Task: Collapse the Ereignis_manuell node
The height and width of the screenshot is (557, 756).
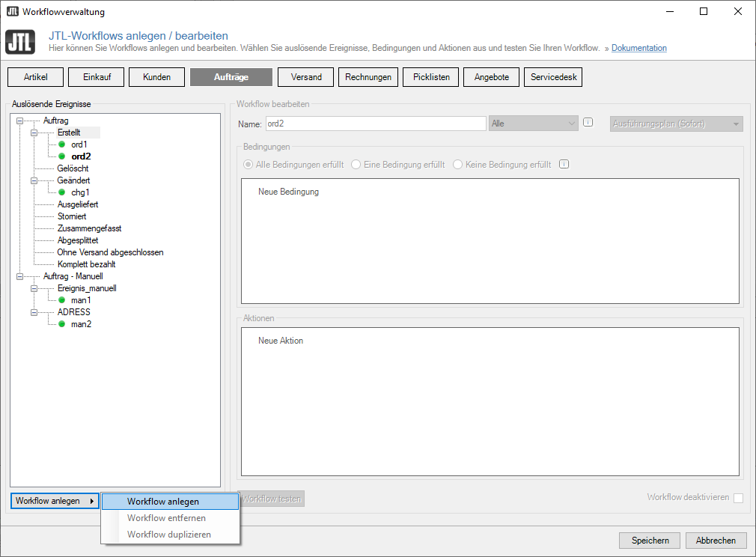Action: [x=34, y=288]
